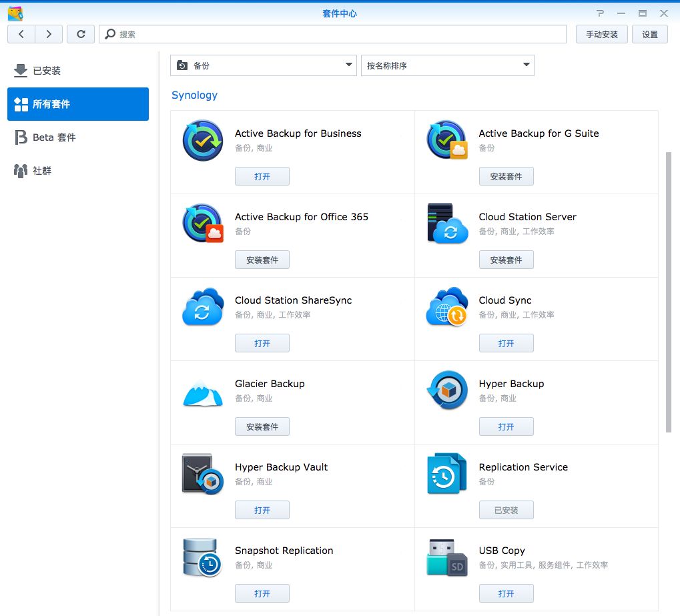Click the Glacier Backup title text
The image size is (680, 616).
pos(270,384)
